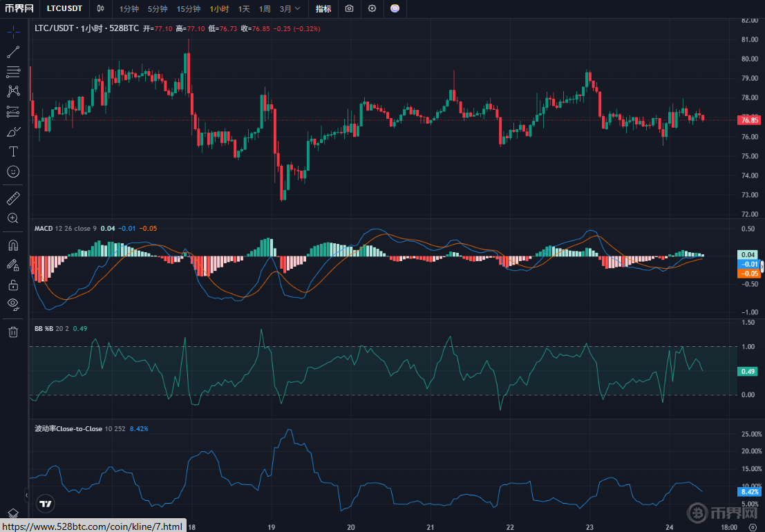Select the brush drawing tool
Screen dimensions: 765x532
point(13,131)
